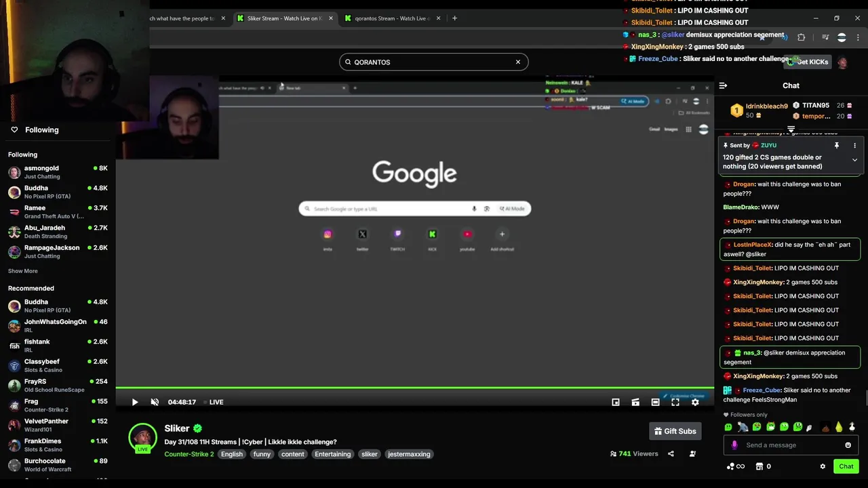
Task: Open Abu_Jaradeh channel in sidebar
Action: (x=58, y=232)
